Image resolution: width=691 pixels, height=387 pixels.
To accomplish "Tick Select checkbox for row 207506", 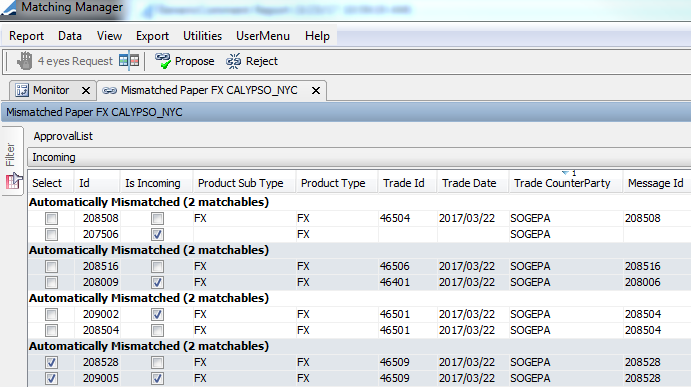I will [51, 234].
